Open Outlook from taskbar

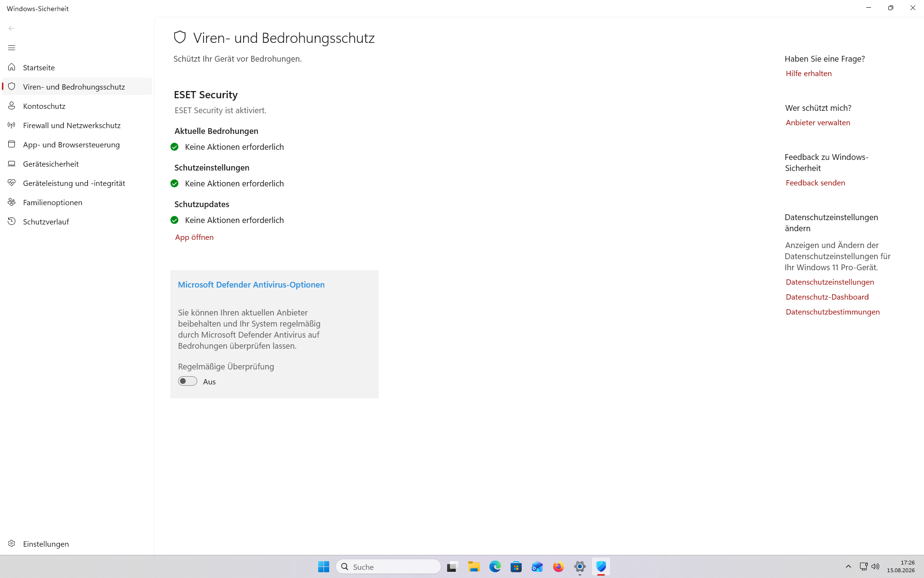[x=537, y=567]
